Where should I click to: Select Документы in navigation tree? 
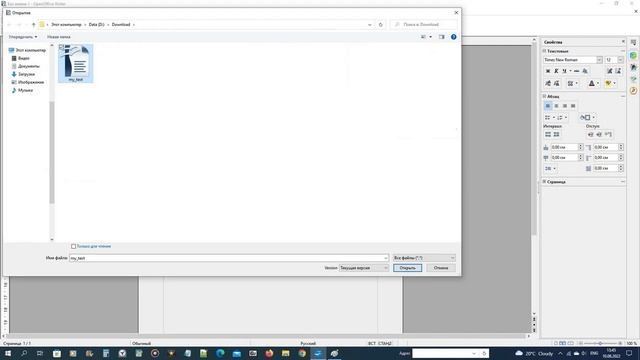pyautogui.click(x=25, y=66)
